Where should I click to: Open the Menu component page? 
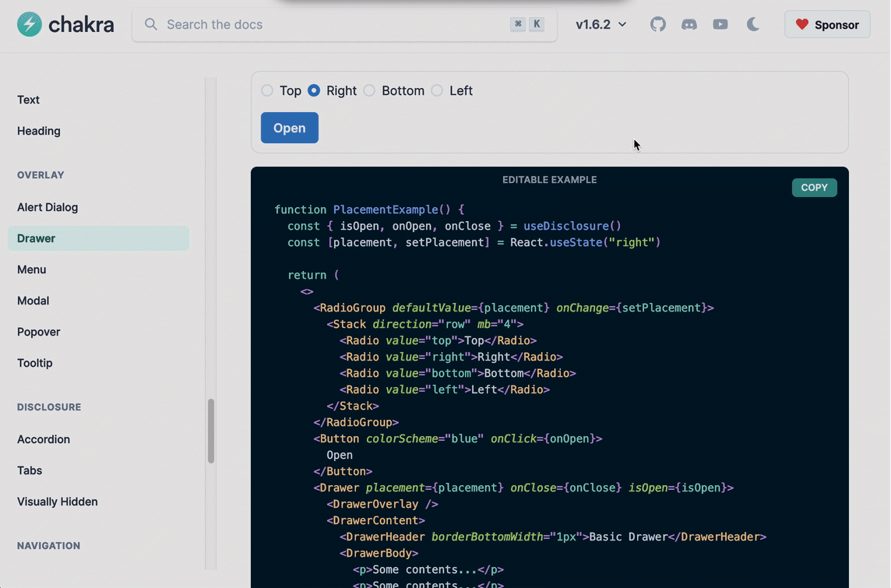(x=31, y=269)
